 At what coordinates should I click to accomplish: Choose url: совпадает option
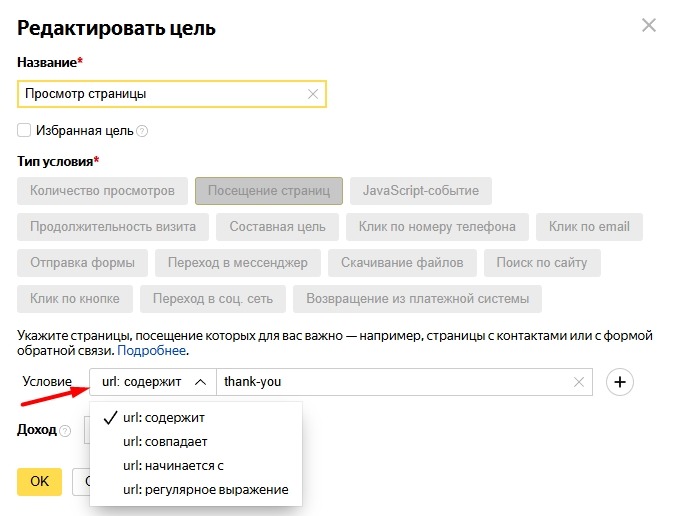click(165, 441)
